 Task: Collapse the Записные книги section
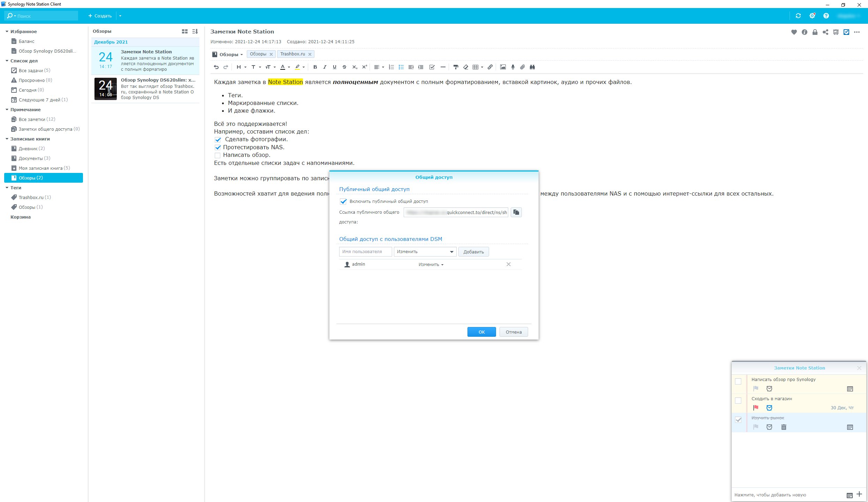[x=7, y=139]
